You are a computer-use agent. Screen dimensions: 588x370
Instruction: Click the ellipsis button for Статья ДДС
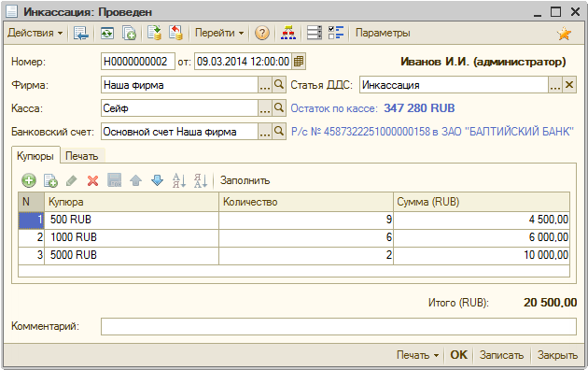[555, 85]
